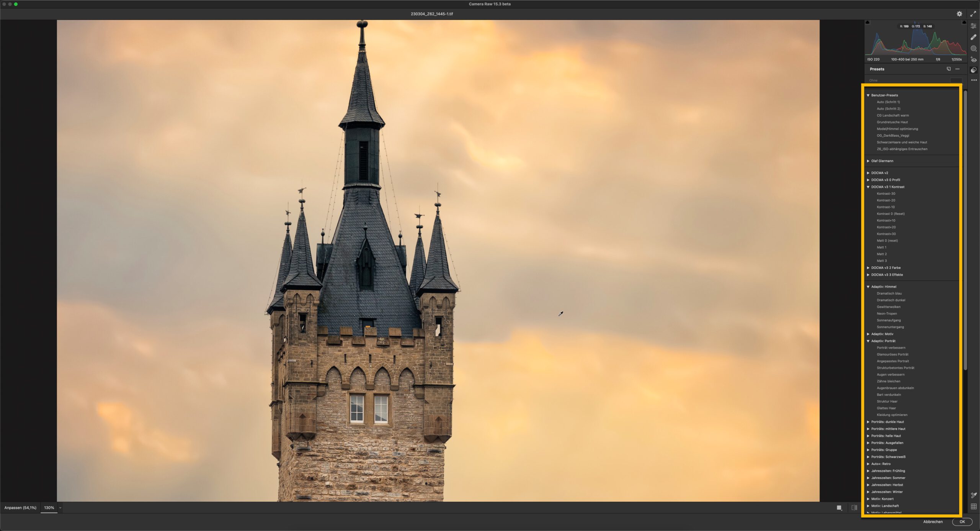This screenshot has width=980, height=531.
Task: Apply the Kontrast+20 preset
Action: [886, 227]
